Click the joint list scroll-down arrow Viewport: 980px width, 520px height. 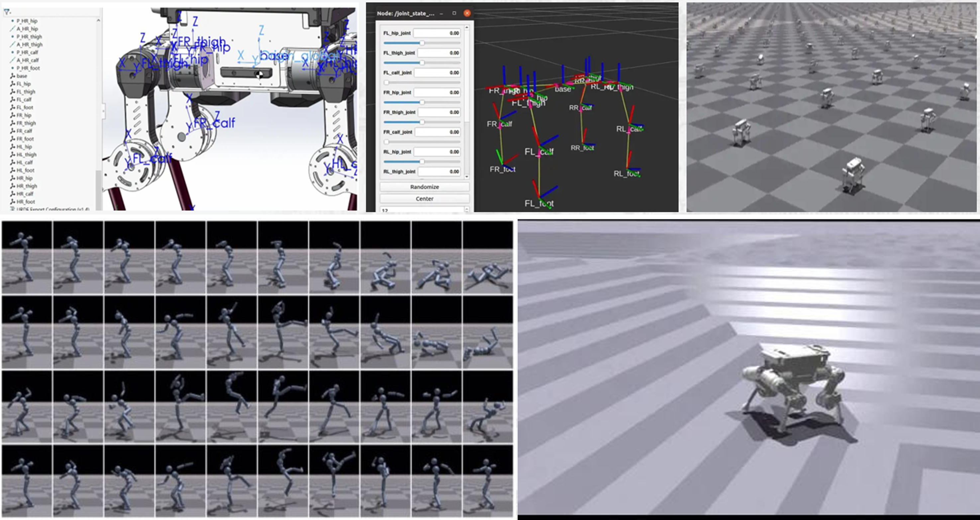[467, 177]
